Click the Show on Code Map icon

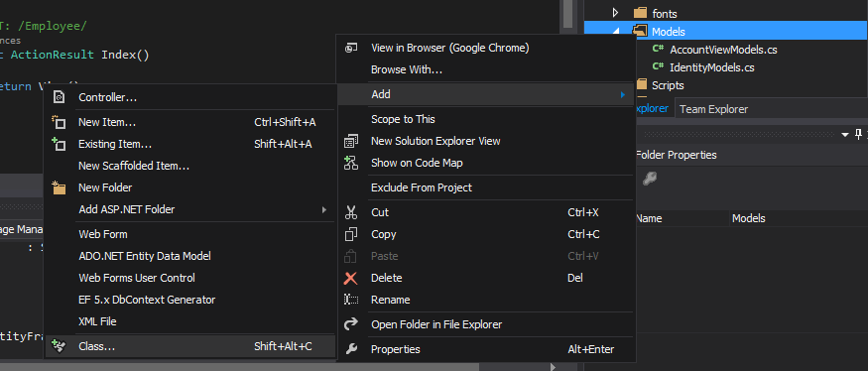coord(351,163)
